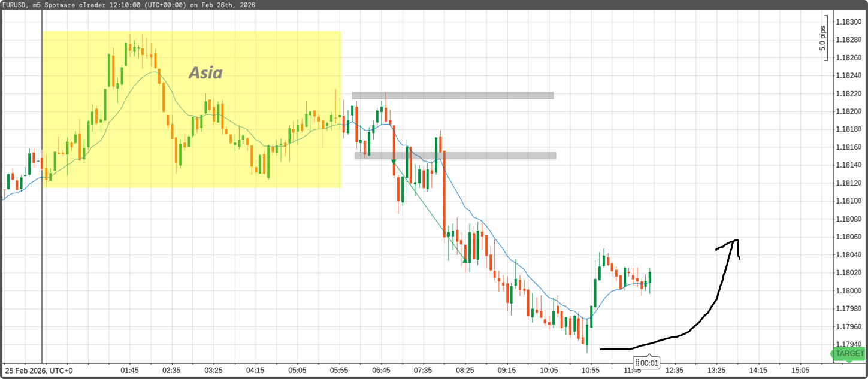Click the hand-drawn black arrow head
This screenshot has width=868, height=379.
734,243
